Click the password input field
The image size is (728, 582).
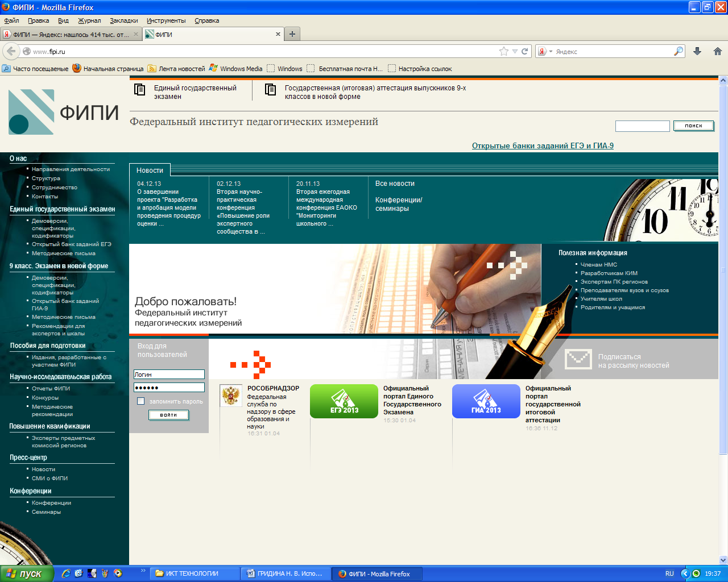[169, 387]
